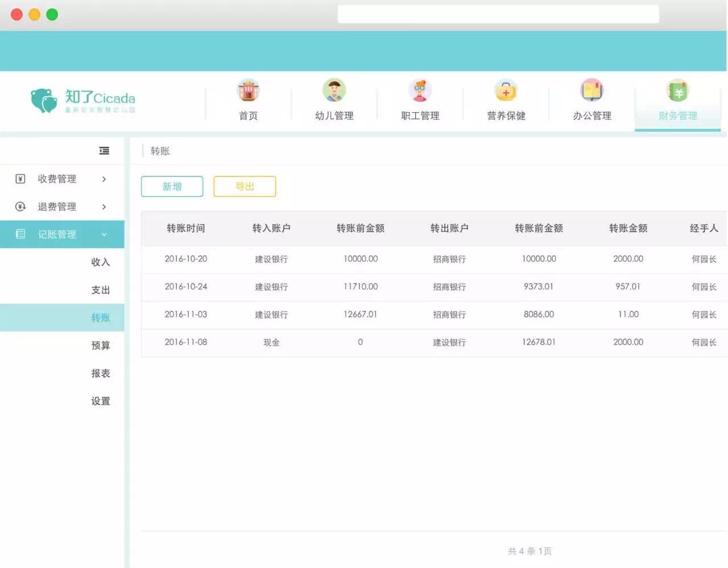Screen dimensions: 728x568
Task: Select the 职工管理 tab label
Action: pyautogui.click(x=420, y=116)
